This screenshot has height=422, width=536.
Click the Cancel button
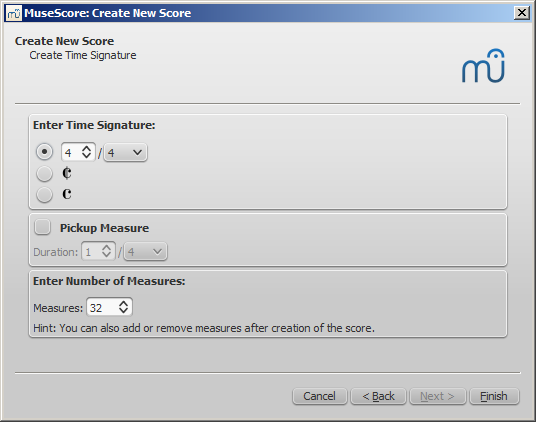pos(320,396)
